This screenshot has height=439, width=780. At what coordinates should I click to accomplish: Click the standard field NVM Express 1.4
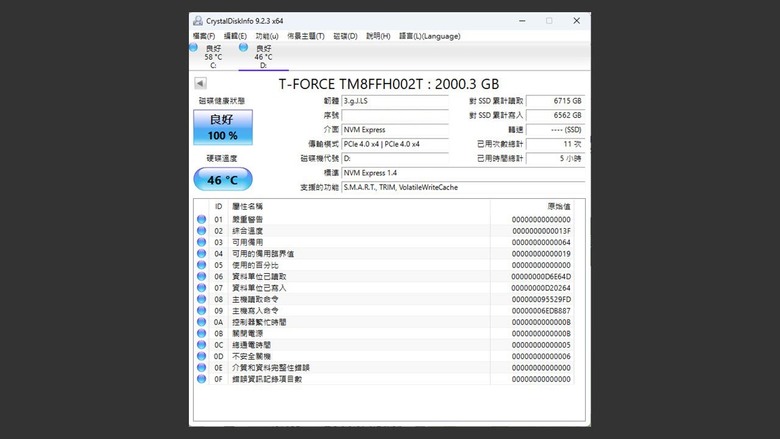click(x=463, y=174)
